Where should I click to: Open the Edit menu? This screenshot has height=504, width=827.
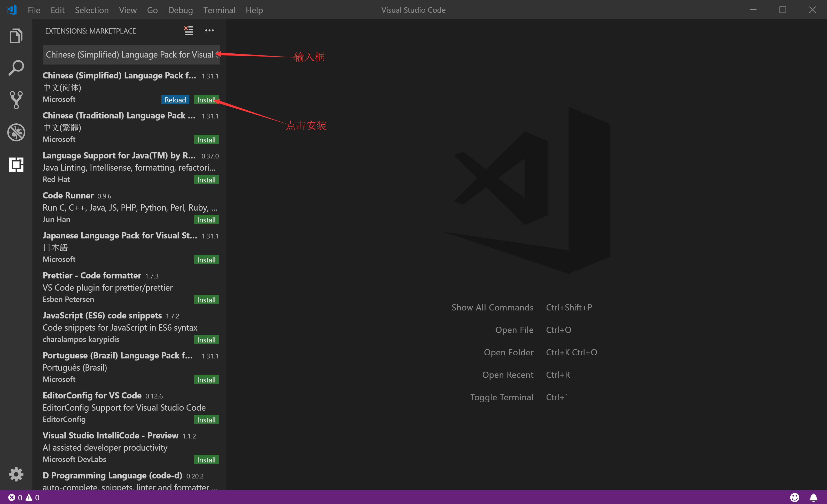point(57,10)
